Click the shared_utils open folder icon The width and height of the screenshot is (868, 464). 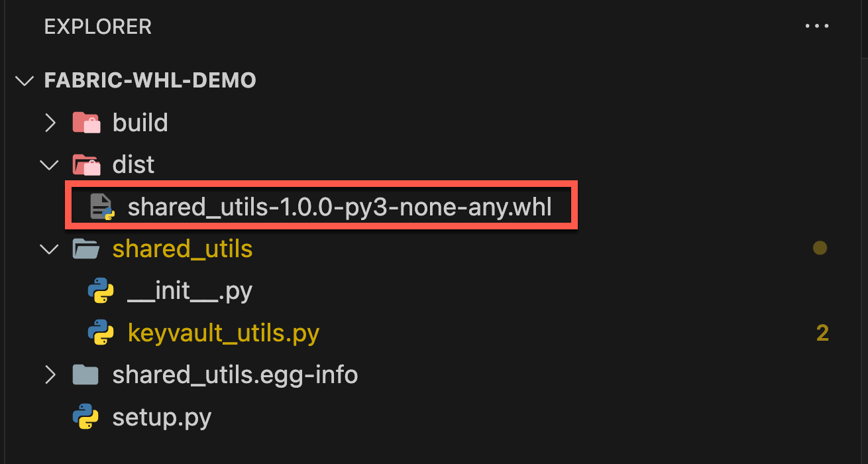pos(86,249)
